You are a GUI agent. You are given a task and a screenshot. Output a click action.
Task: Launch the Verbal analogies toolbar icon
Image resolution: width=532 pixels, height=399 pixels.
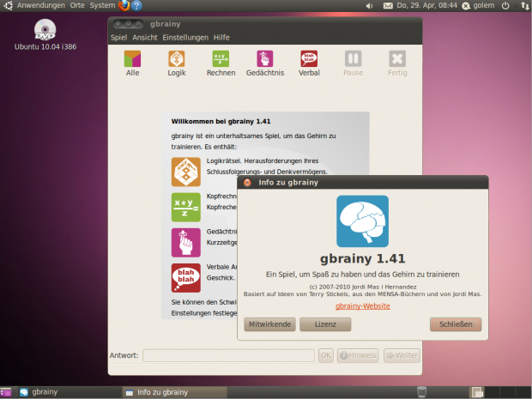click(x=309, y=63)
